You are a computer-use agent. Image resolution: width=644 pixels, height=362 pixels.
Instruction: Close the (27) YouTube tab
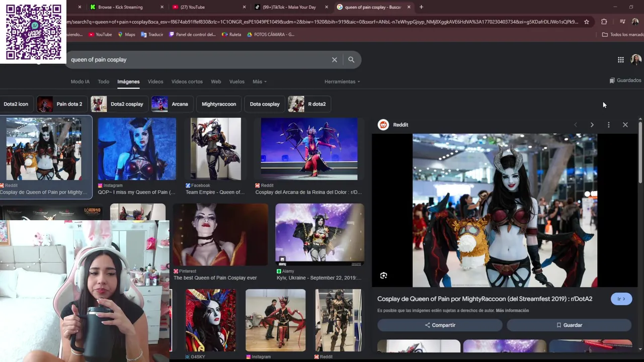tap(244, 7)
